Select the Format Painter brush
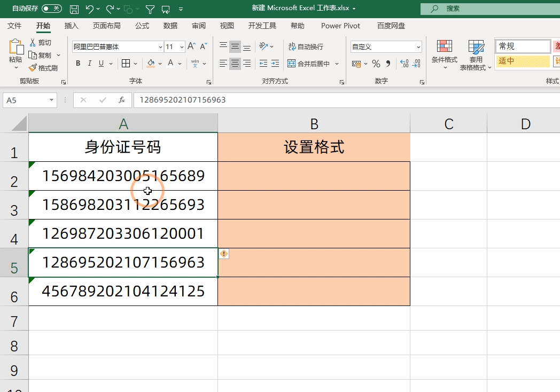This screenshot has height=392, width=560. [33, 68]
